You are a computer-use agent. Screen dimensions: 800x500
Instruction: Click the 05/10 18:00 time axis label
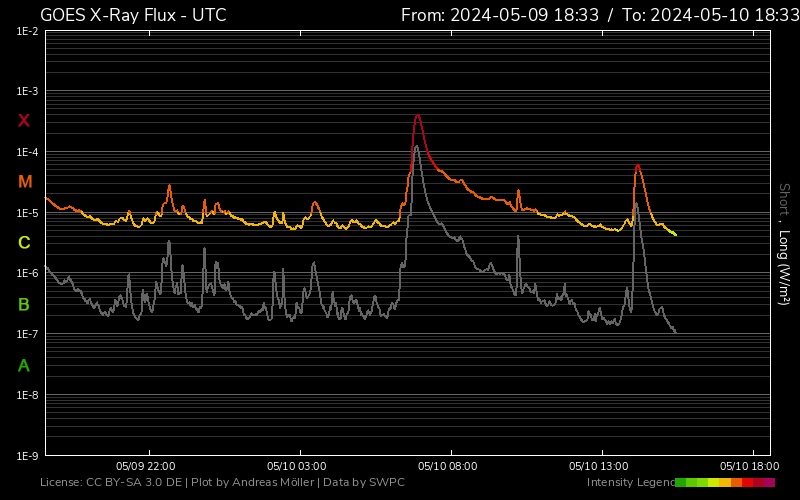pyautogui.click(x=750, y=466)
